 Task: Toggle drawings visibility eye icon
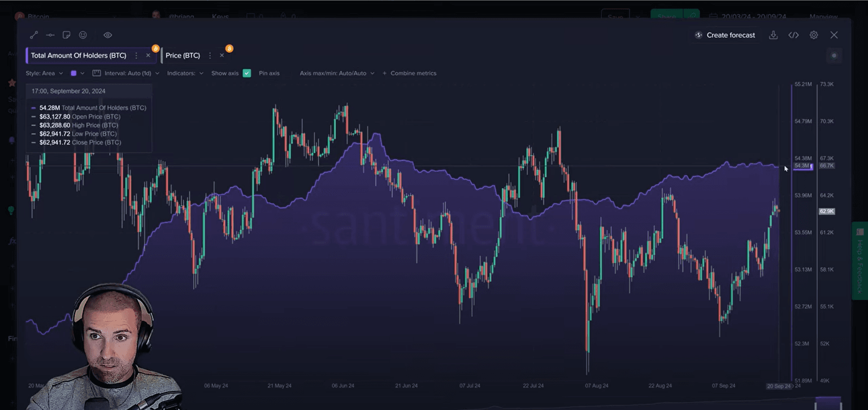tap(107, 35)
